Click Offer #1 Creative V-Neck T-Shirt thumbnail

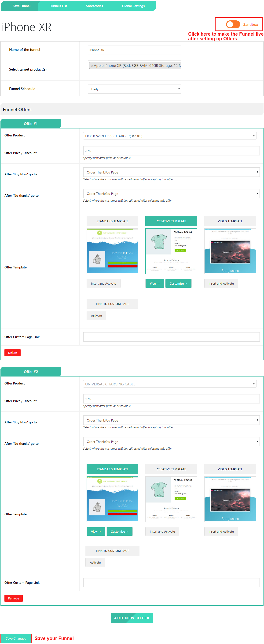tap(171, 251)
